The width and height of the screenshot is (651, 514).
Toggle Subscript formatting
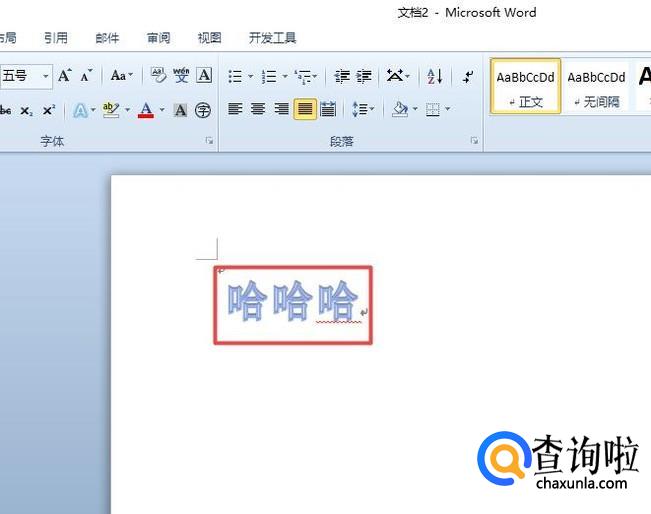26,111
